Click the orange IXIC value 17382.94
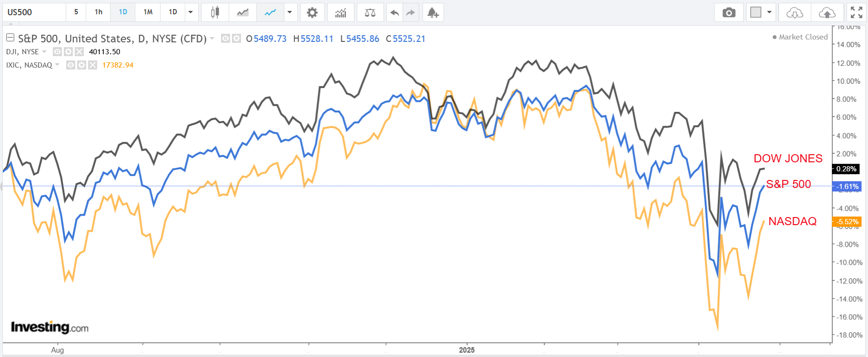The width and height of the screenshot is (868, 357). pos(118,65)
